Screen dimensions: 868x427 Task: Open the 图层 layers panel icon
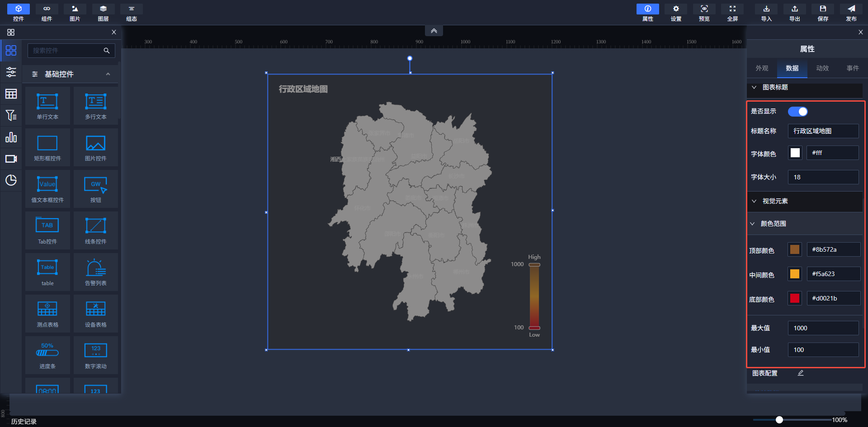(x=103, y=9)
